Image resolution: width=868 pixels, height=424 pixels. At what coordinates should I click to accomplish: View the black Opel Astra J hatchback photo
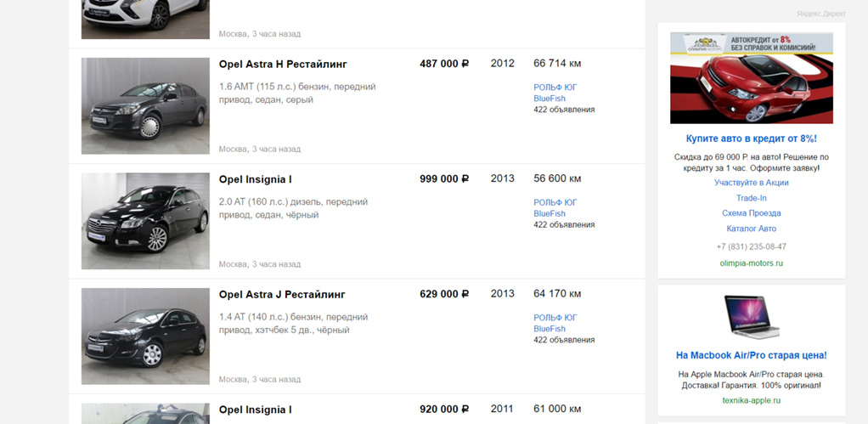pyautogui.click(x=145, y=336)
